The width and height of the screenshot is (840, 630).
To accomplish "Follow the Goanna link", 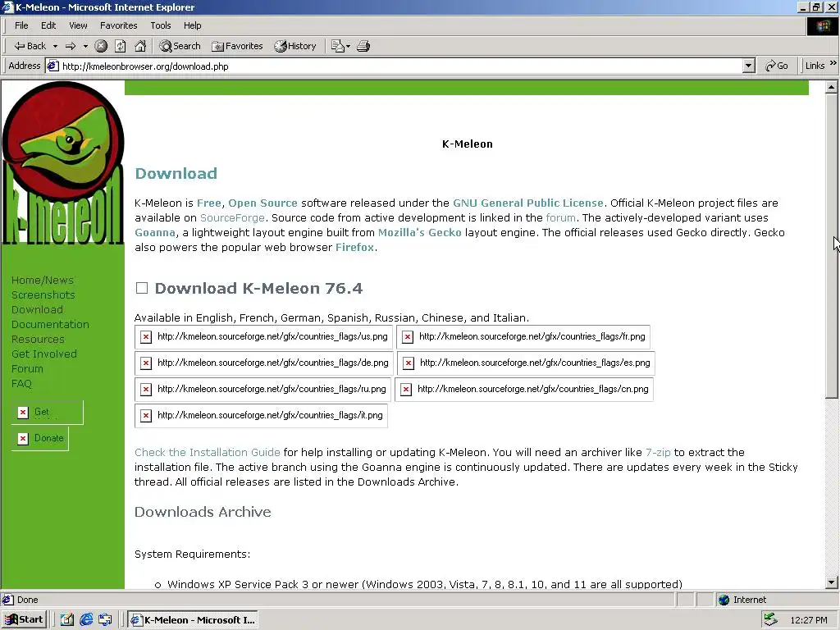I will [x=155, y=232].
